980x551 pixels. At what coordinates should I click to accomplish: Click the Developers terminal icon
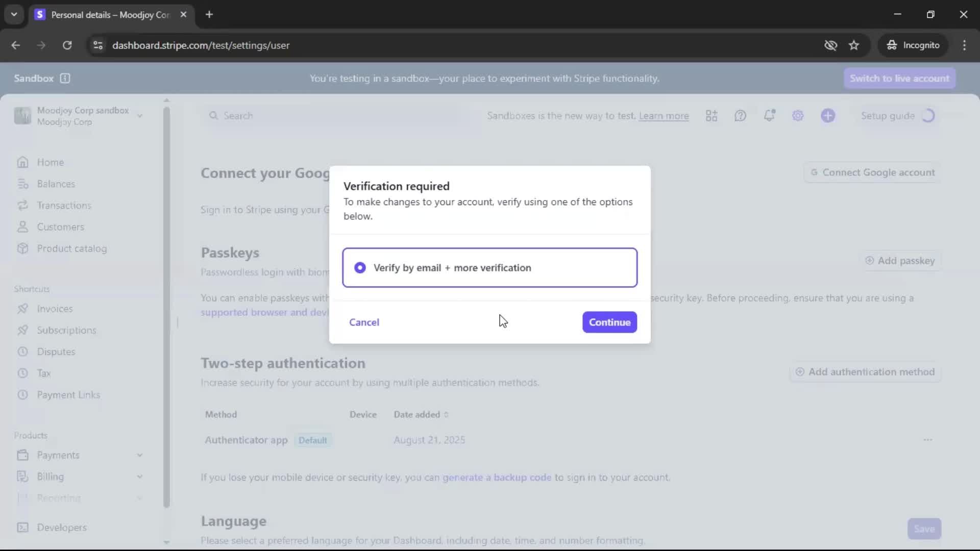(23, 528)
